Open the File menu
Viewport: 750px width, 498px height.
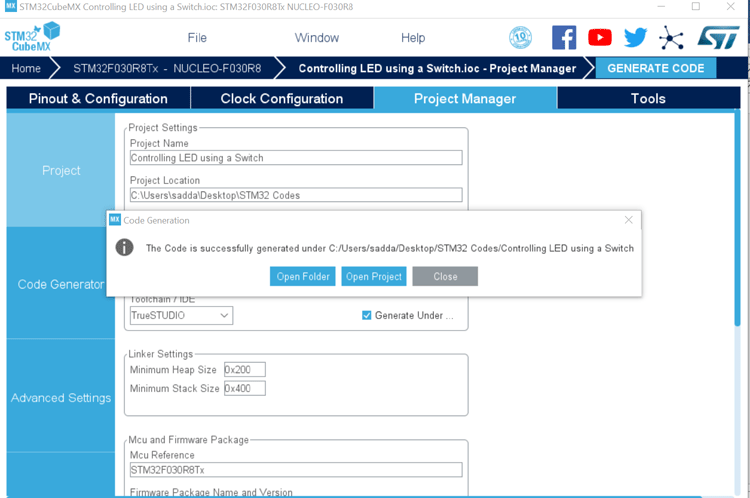pyautogui.click(x=197, y=38)
